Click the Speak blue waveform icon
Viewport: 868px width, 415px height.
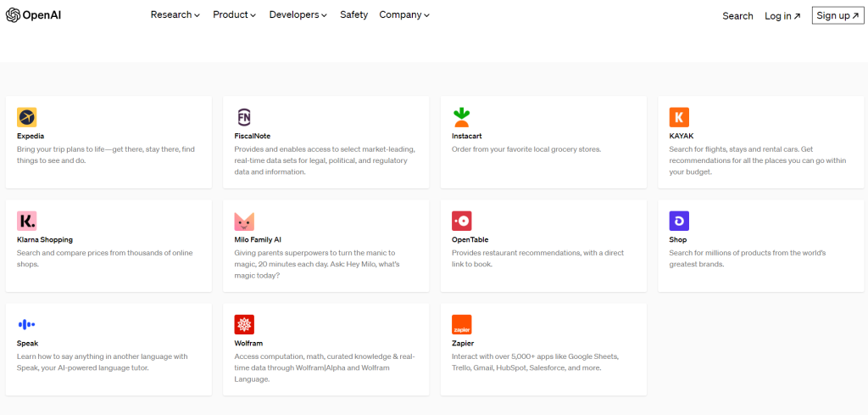(x=26, y=324)
